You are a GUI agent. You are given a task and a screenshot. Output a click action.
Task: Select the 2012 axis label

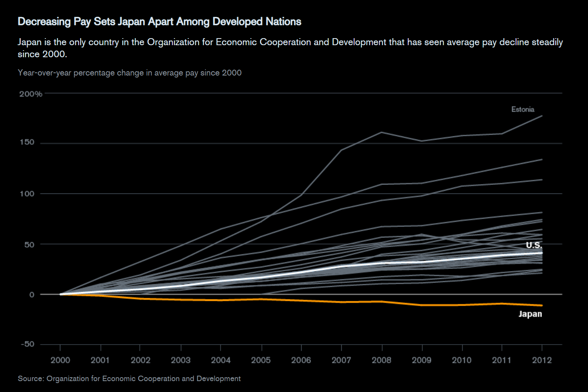(542, 360)
